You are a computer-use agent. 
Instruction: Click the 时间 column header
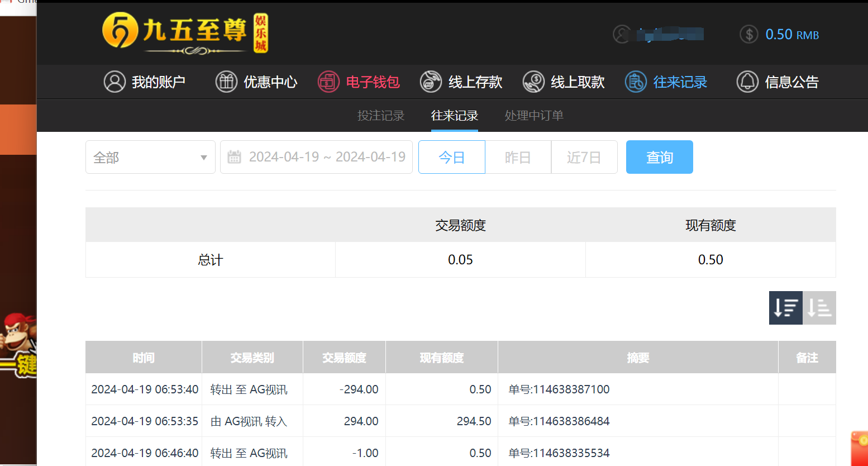click(x=144, y=358)
